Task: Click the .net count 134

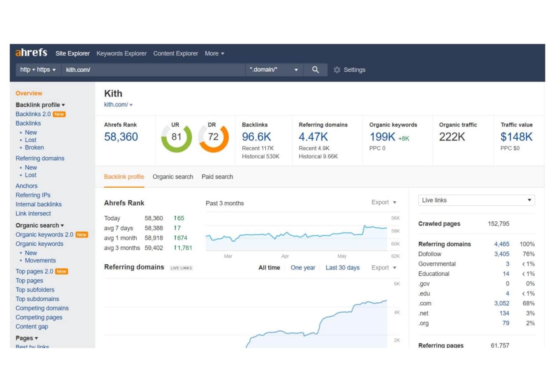Action: [504, 314]
